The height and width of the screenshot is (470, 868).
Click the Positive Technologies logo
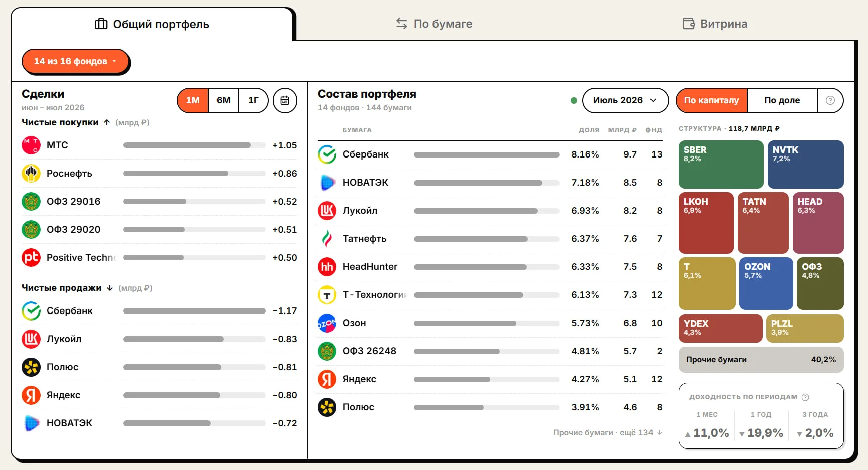coord(31,258)
